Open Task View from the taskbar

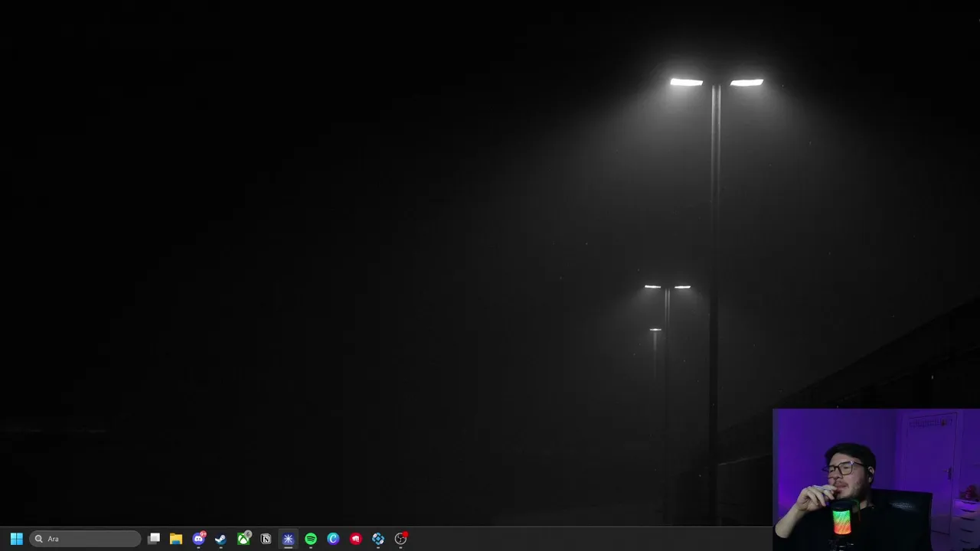tap(154, 539)
